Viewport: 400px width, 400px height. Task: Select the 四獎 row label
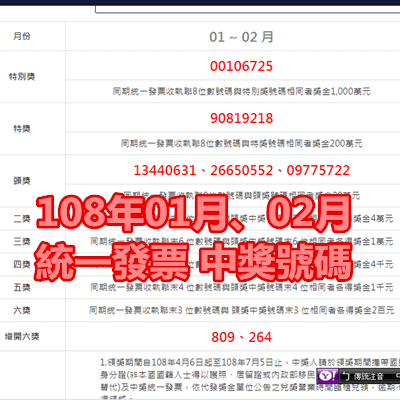tap(22, 264)
